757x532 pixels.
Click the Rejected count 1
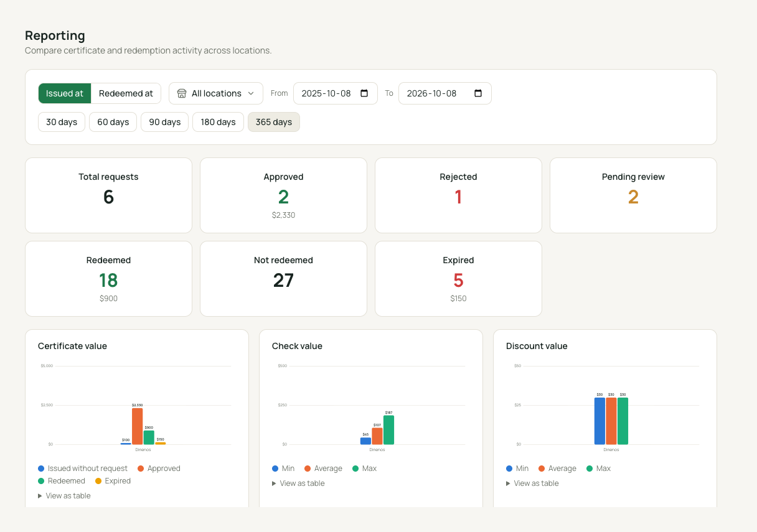coord(458,197)
